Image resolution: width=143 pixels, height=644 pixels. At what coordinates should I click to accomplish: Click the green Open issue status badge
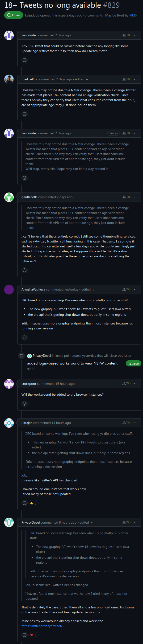click(13, 15)
